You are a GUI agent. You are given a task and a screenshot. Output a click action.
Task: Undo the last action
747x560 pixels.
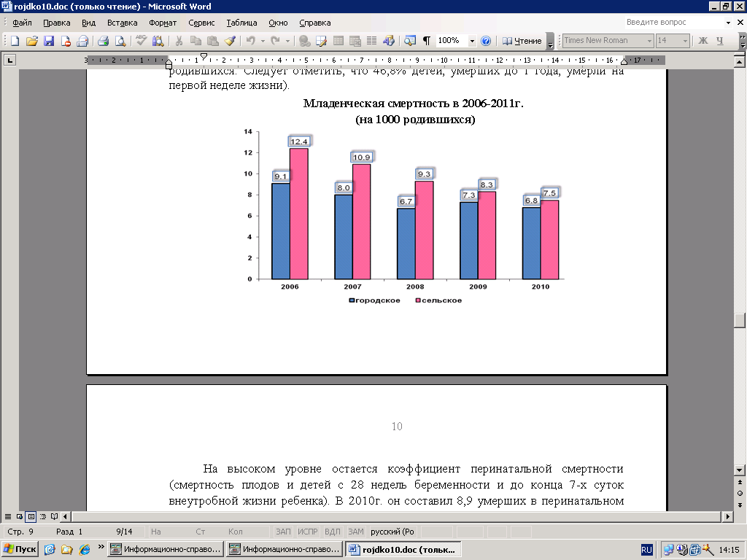tap(251, 41)
